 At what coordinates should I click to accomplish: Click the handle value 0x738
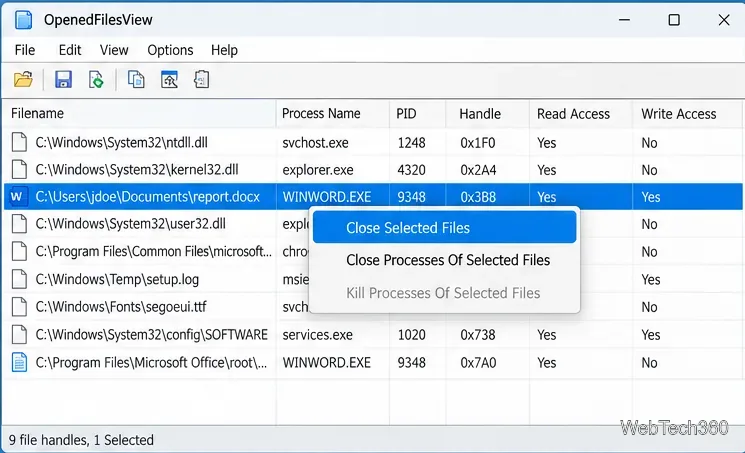[x=478, y=335]
